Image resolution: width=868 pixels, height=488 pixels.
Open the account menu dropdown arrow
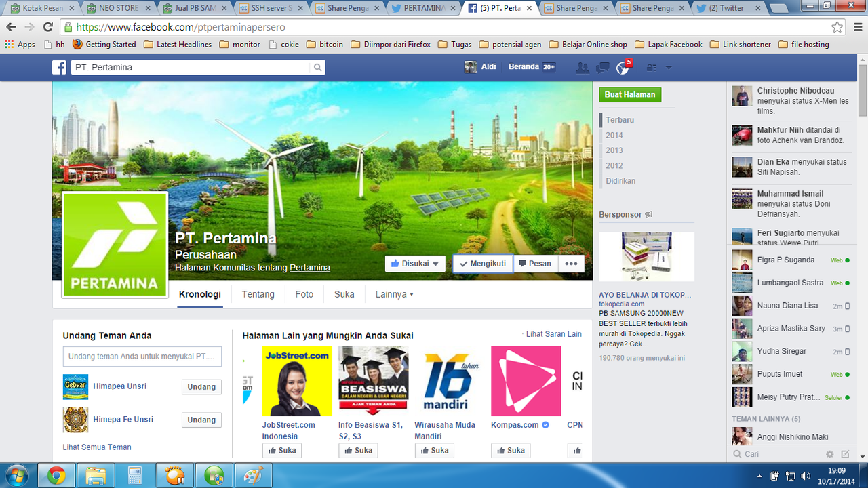tap(669, 68)
